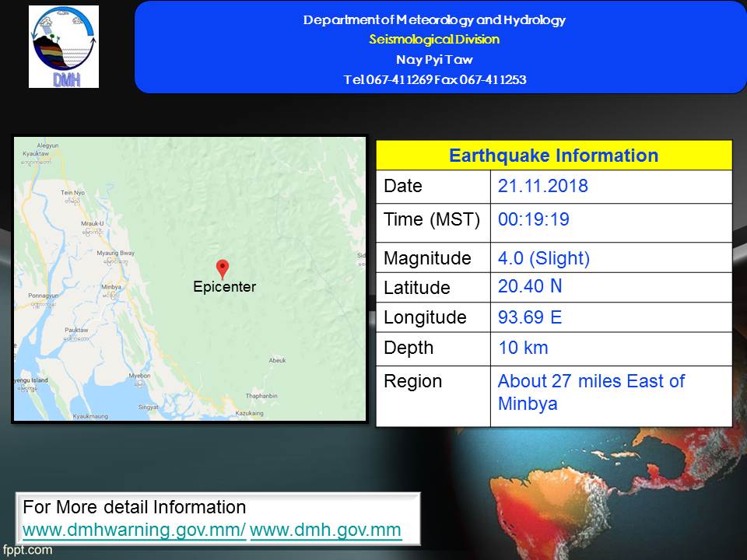
Task: Select the latitude value '20.40 N'
Action: (x=530, y=286)
